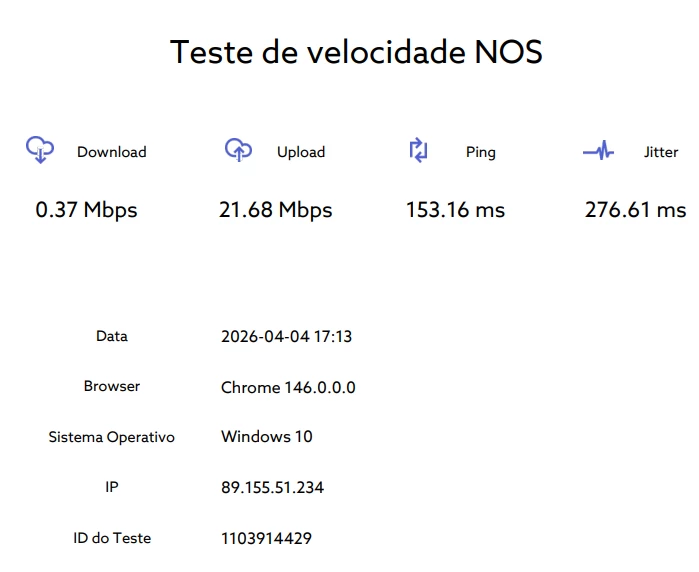Click the ID do Teste label
This screenshot has height=572, width=699.
(112, 538)
